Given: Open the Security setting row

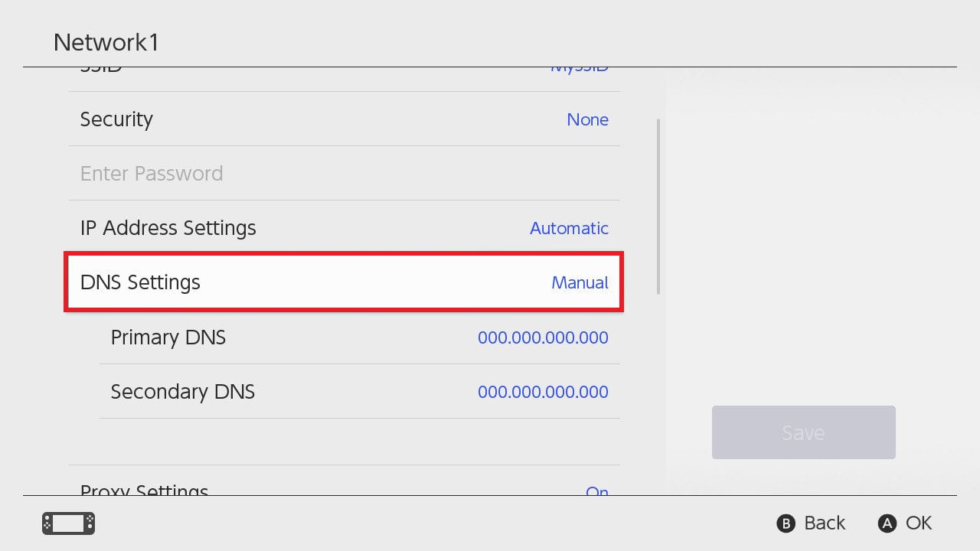Looking at the screenshot, I should pos(116,119).
